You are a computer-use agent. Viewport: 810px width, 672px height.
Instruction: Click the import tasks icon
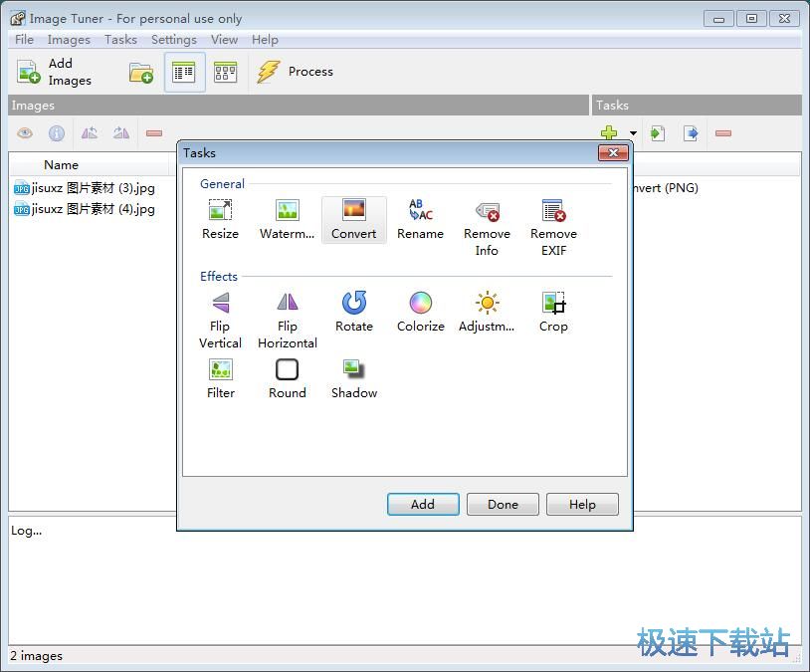(x=658, y=133)
